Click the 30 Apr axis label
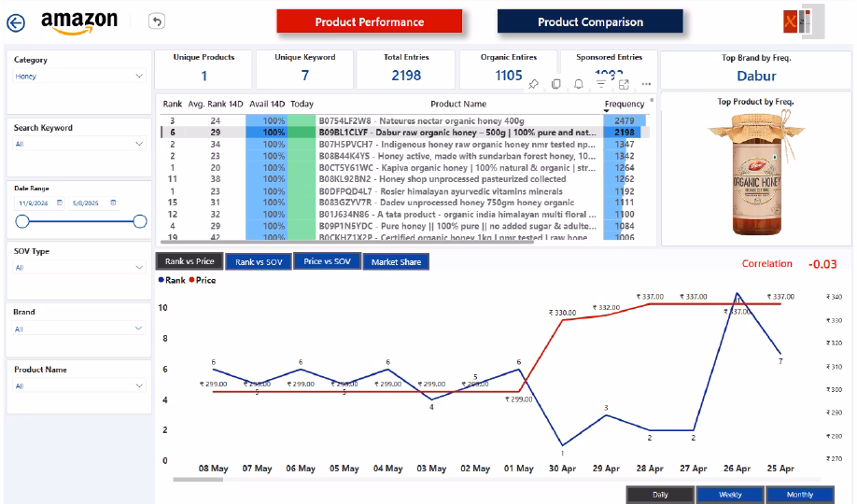Viewport: 857px width, 504px height. pyautogui.click(x=562, y=469)
